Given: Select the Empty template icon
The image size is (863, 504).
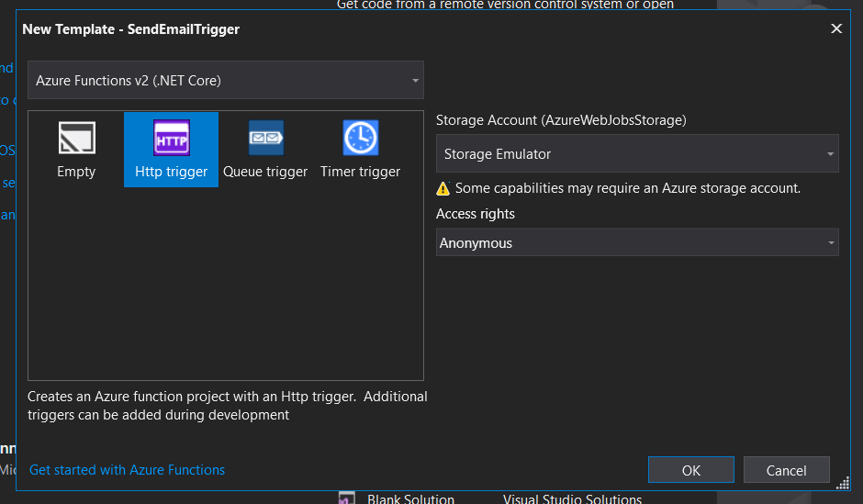Looking at the screenshot, I should (76, 138).
